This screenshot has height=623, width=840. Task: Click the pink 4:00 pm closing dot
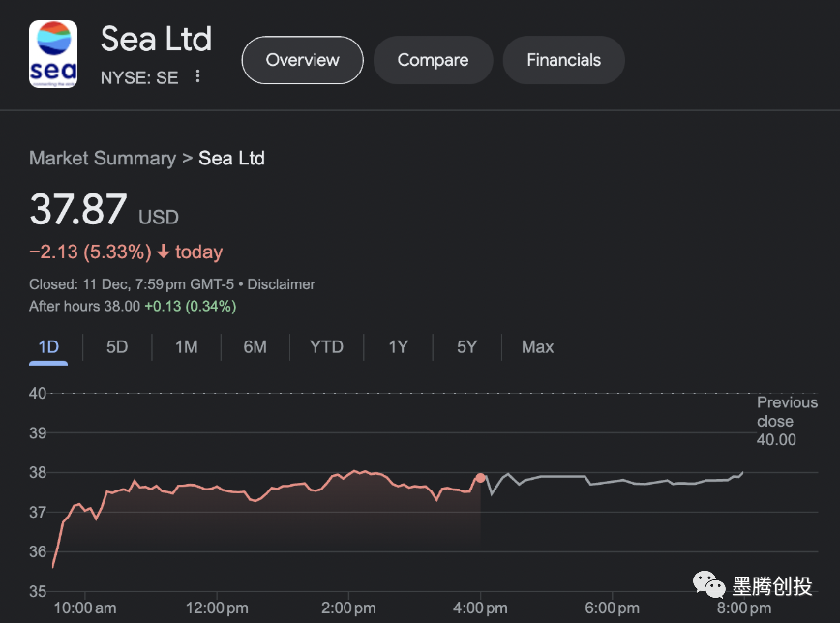(480, 478)
